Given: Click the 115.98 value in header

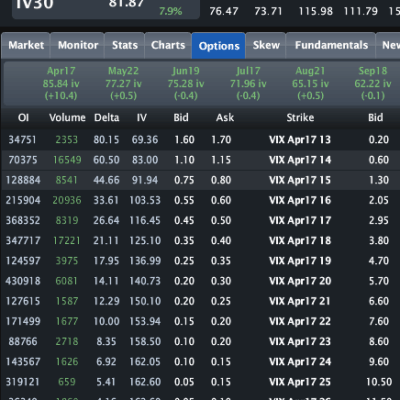Looking at the screenshot, I should (315, 11).
